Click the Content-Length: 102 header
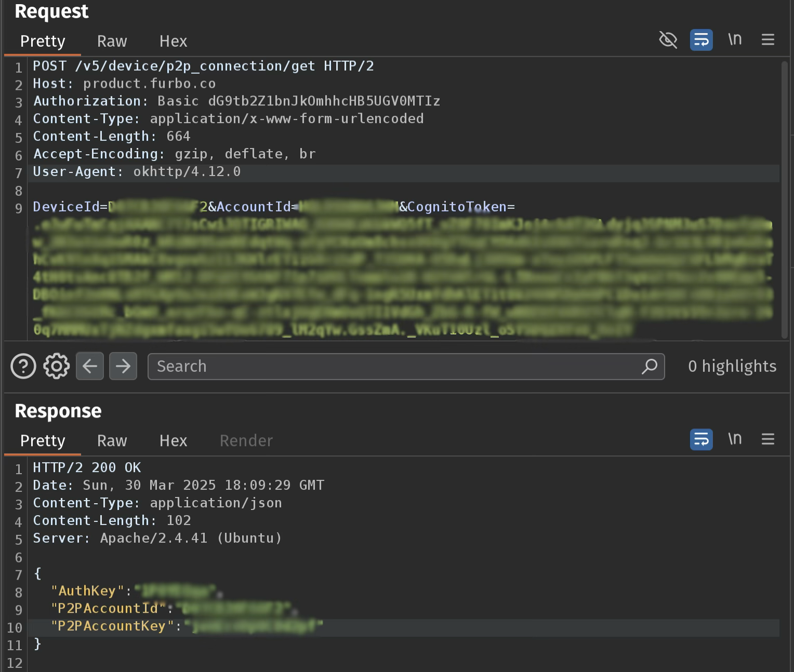This screenshot has height=672, width=794. click(x=112, y=520)
